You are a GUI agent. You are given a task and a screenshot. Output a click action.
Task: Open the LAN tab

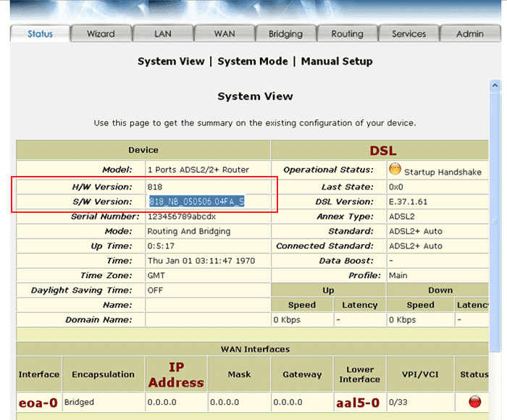click(163, 34)
